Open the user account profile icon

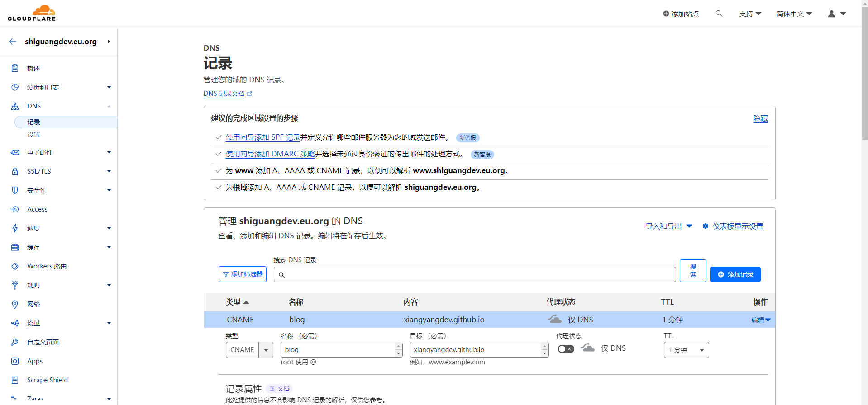[831, 14]
